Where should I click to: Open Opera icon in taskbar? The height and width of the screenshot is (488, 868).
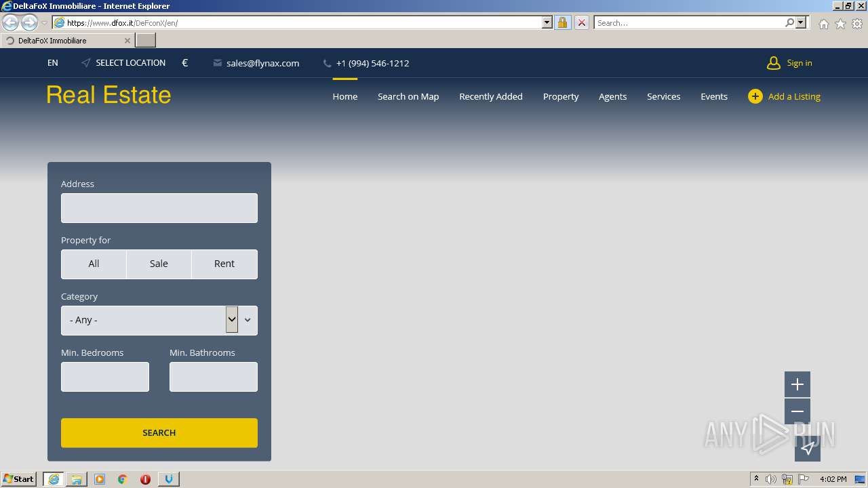coord(145,479)
